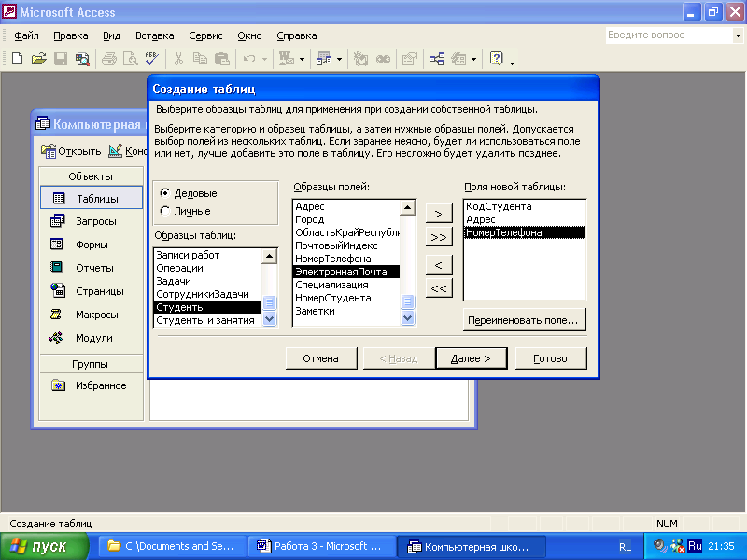Click the Analyze toolbar icon
The image size is (747, 560).
coord(324,59)
